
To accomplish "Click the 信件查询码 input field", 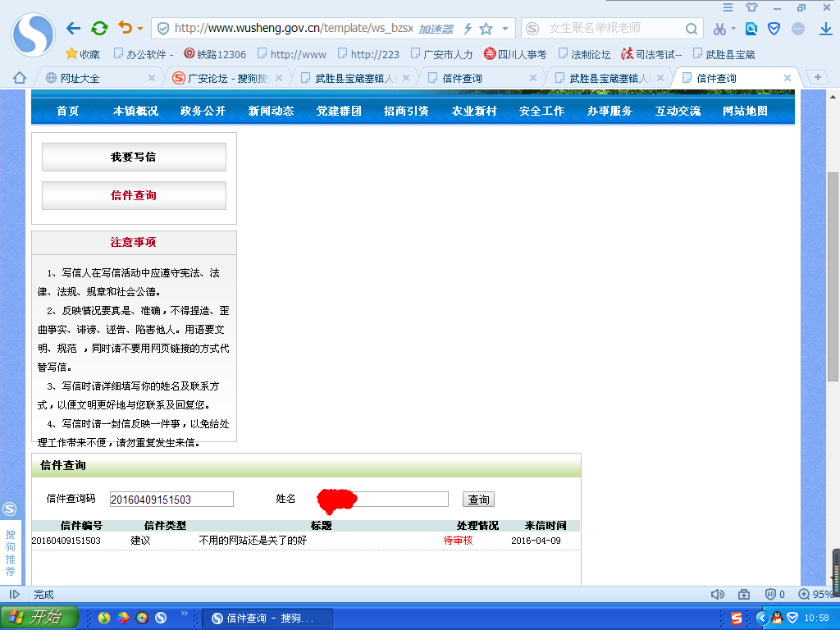I will pos(171,500).
